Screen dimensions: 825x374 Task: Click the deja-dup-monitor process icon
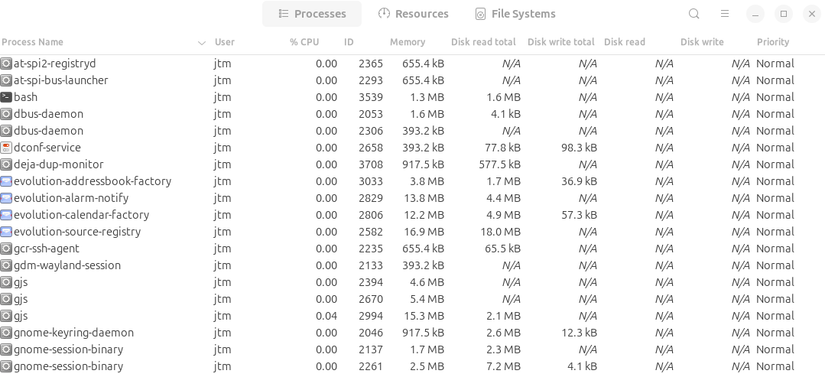[x=6, y=164]
